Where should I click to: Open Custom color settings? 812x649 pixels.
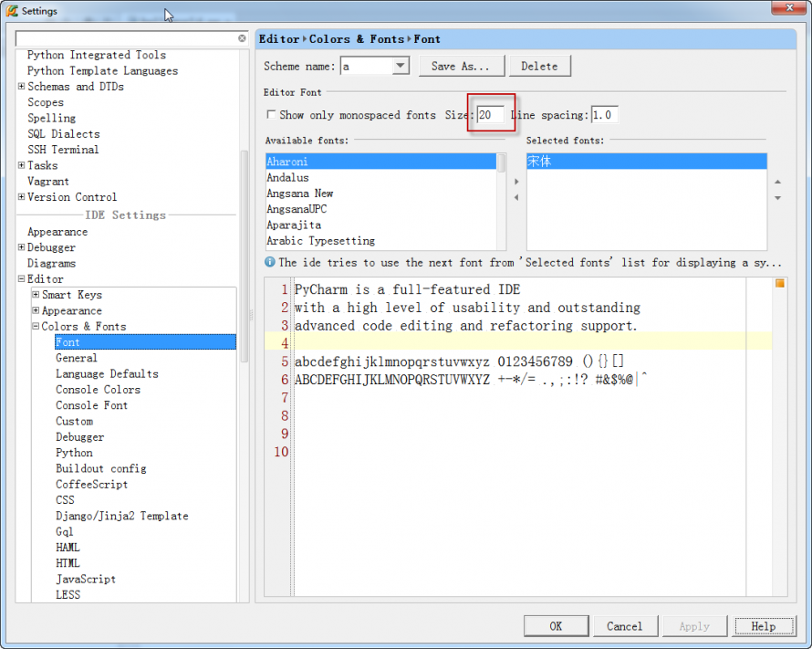point(75,421)
